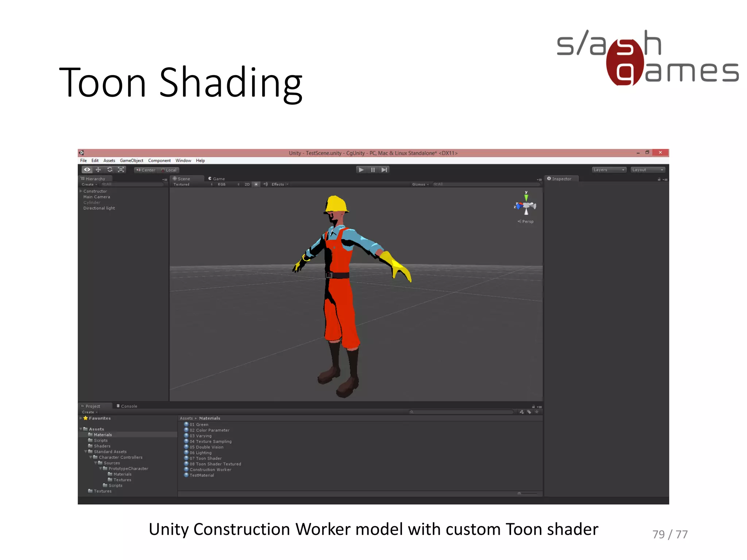Select the Scale transform tool

[121, 170]
